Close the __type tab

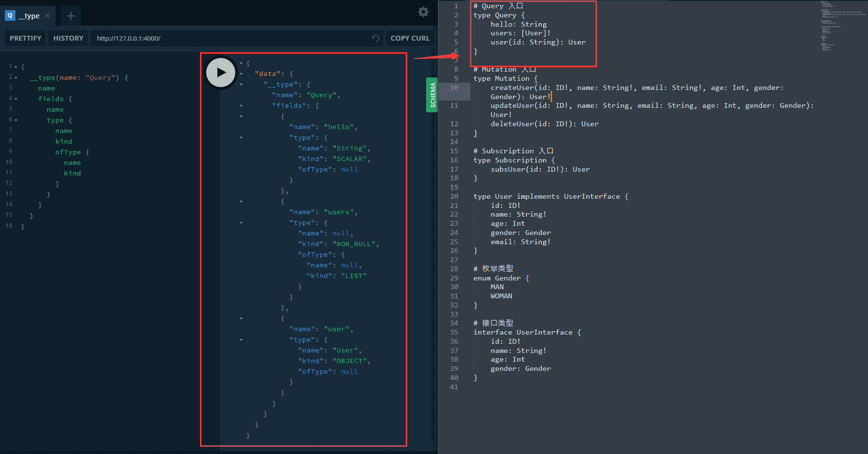click(x=47, y=16)
